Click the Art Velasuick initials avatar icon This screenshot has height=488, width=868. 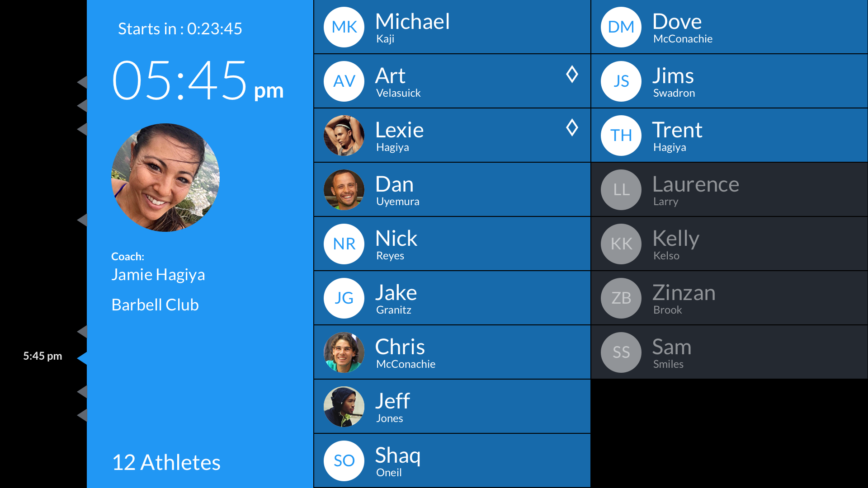[344, 82]
